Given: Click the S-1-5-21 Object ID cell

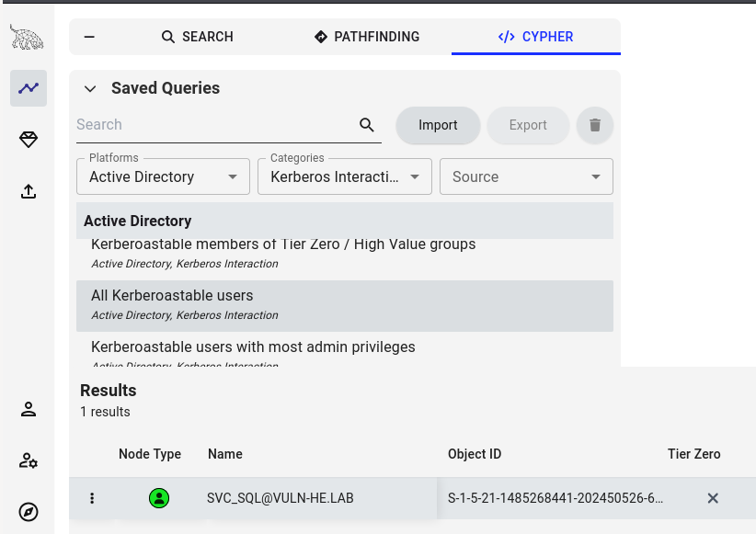Looking at the screenshot, I should pyautogui.click(x=556, y=498).
